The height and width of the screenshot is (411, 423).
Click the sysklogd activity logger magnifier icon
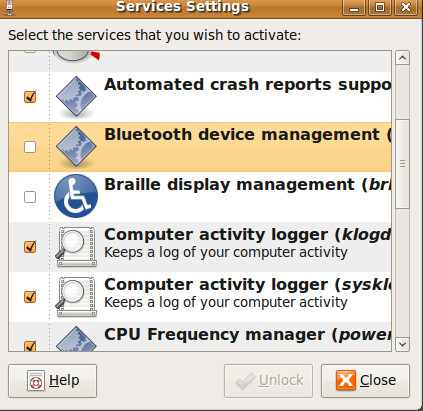click(76, 297)
